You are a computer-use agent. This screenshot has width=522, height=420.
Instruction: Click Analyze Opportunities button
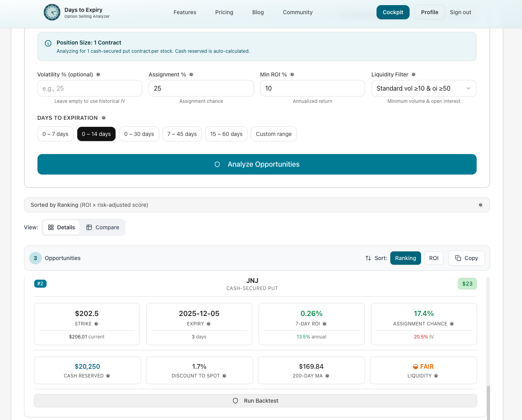tap(257, 164)
